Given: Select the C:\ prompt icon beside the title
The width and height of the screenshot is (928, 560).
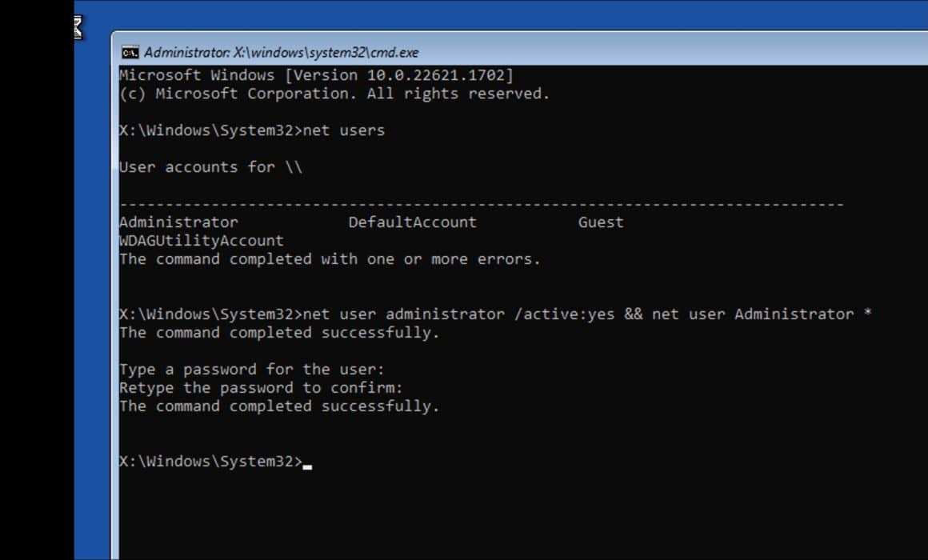Looking at the screenshot, I should click(132, 52).
